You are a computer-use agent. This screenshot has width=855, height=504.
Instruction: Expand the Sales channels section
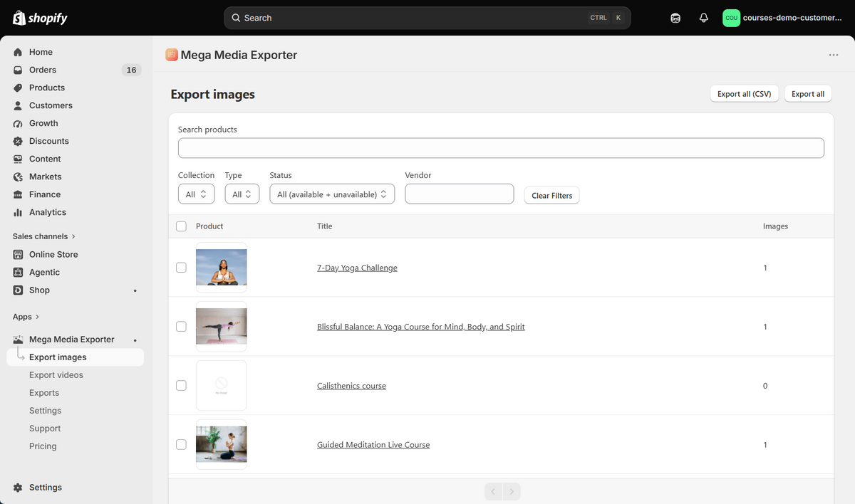[x=44, y=236]
